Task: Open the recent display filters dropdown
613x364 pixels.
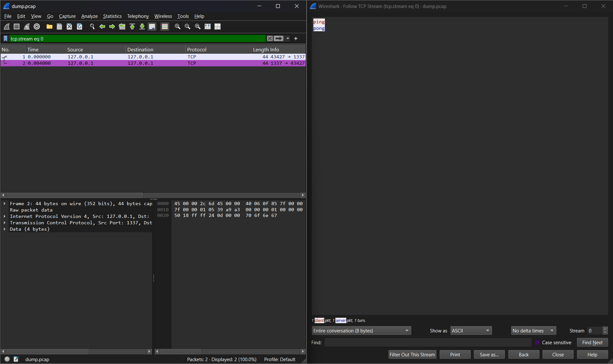Action: 288,39
